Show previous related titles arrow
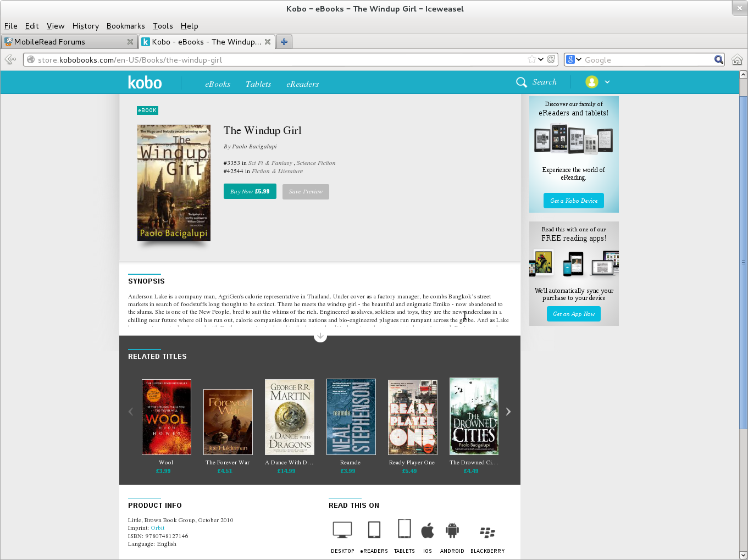This screenshot has width=748, height=560. pos(131,412)
